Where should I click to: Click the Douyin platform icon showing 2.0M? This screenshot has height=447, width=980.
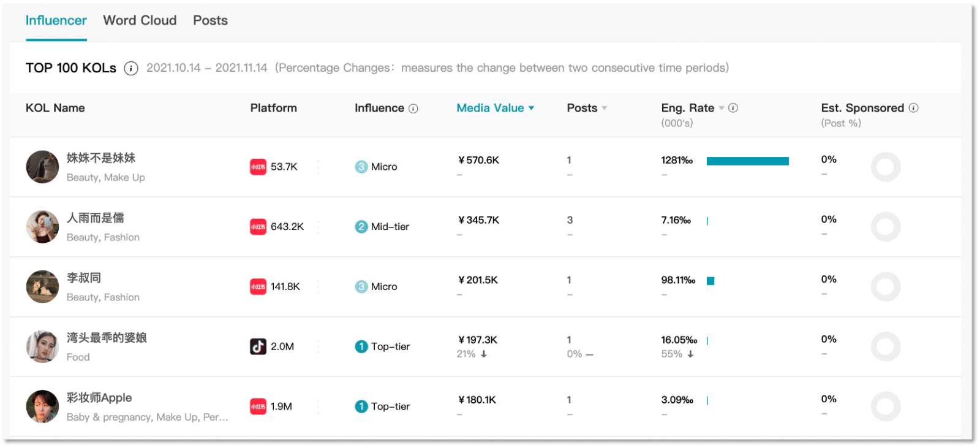pos(258,346)
